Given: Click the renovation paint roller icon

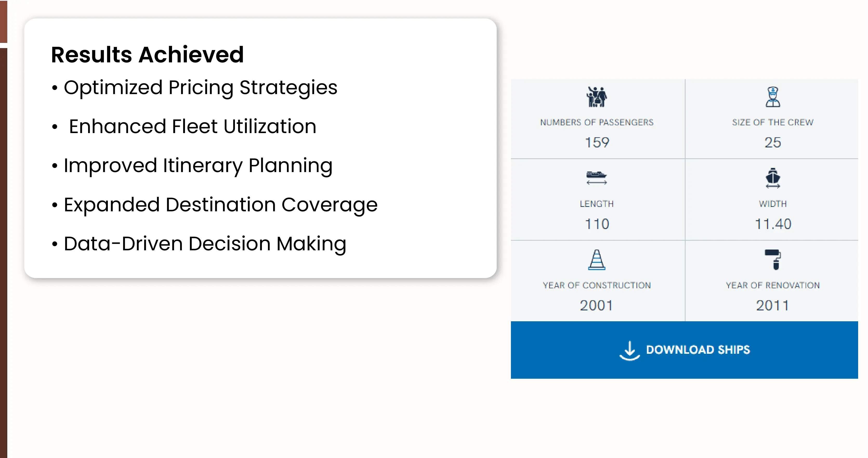Looking at the screenshot, I should [772, 259].
